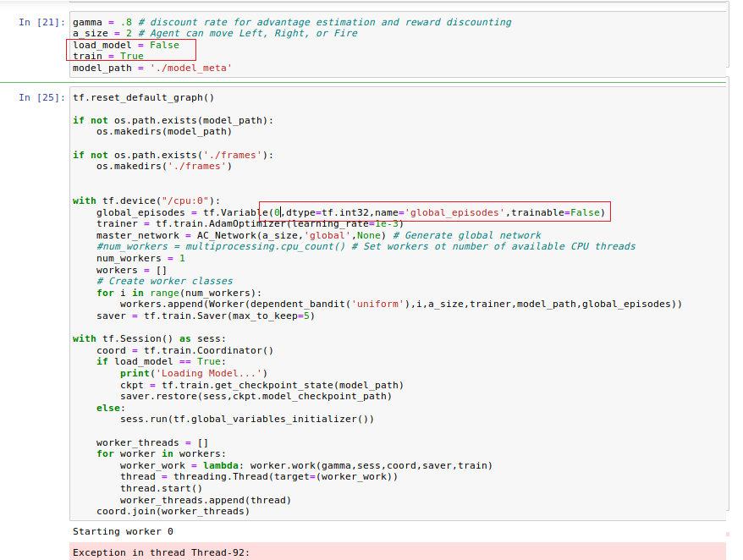The image size is (743, 560).
Task: Click the global_episodes tf.Variable line
Action: [x=350, y=212]
